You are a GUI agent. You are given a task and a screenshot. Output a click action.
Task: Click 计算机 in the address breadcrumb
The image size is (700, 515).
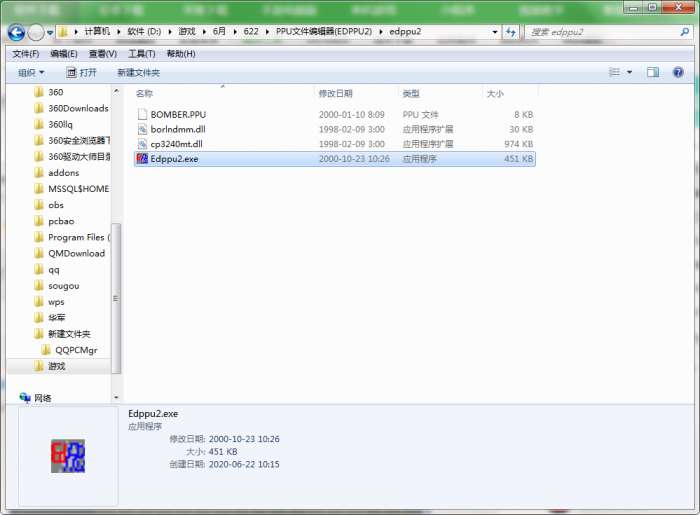pos(97,32)
